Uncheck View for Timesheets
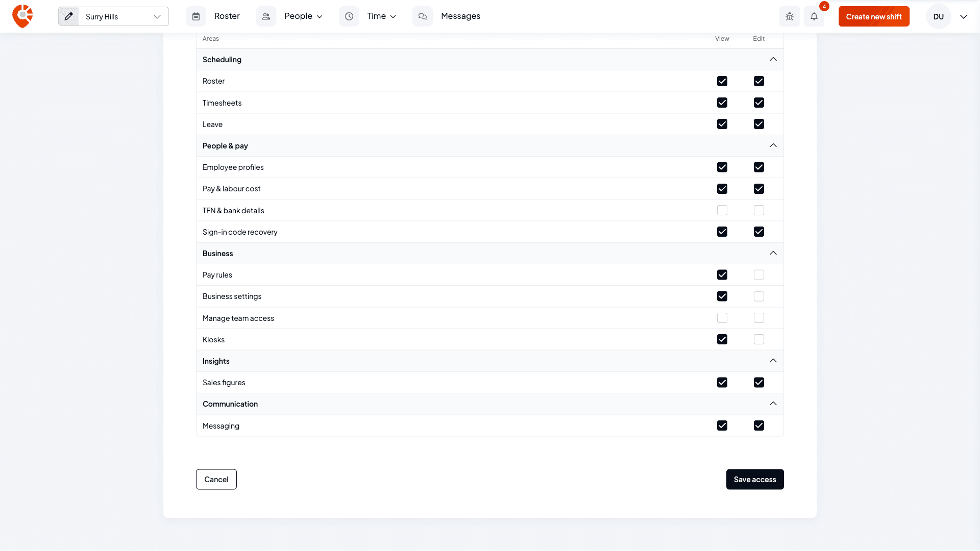The width and height of the screenshot is (980, 551). point(722,103)
